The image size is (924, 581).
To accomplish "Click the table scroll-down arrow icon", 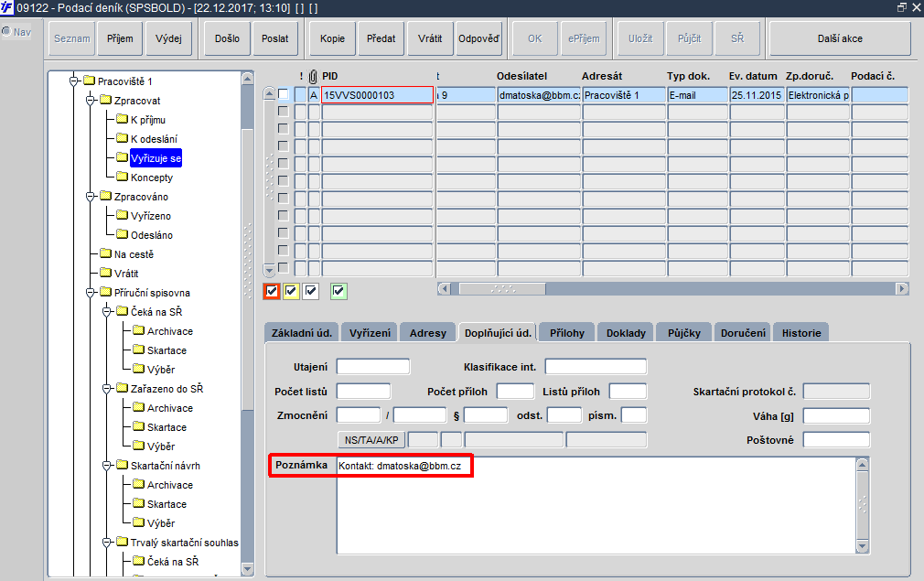I will tap(269, 271).
